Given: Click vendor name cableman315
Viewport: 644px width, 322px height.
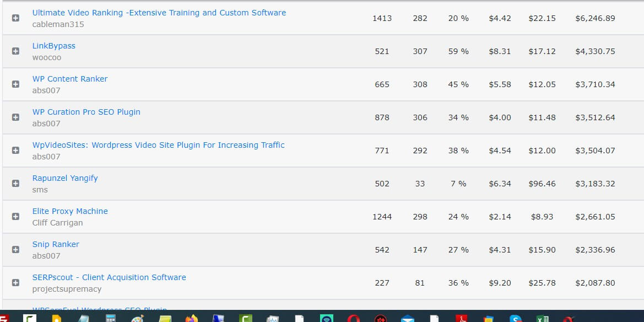Looking at the screenshot, I should 58,24.
